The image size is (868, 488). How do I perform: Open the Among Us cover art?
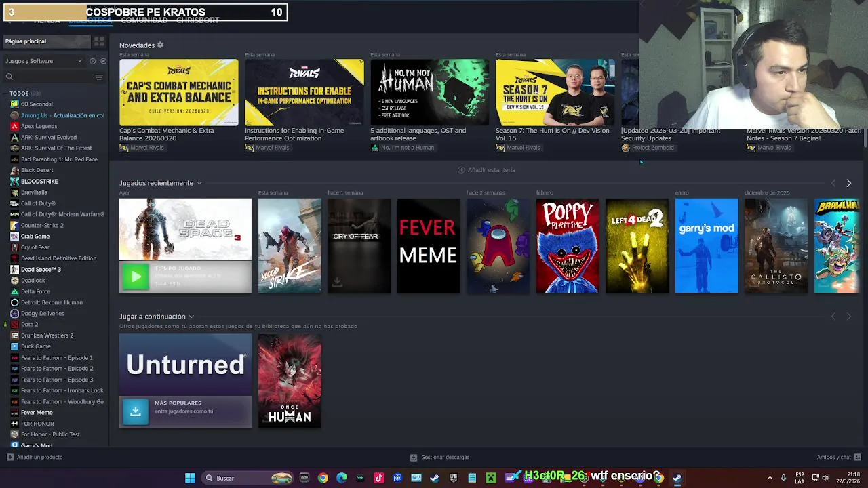[498, 246]
